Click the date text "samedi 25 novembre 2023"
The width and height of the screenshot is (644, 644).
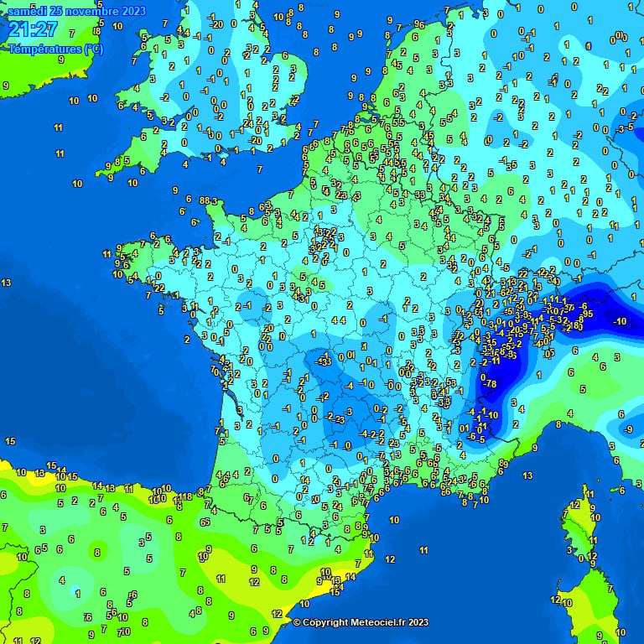tap(76, 11)
